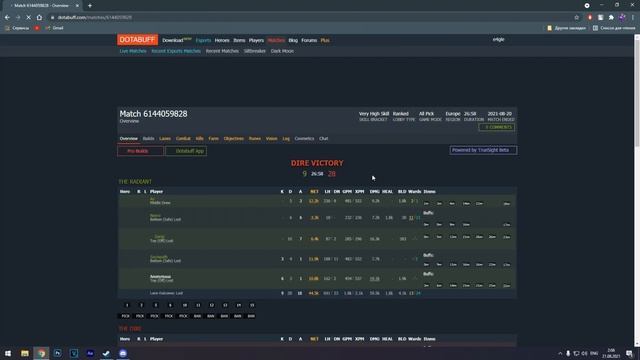This screenshot has width=640, height=360.
Task: Open the Blog menu item
Action: 293,40
